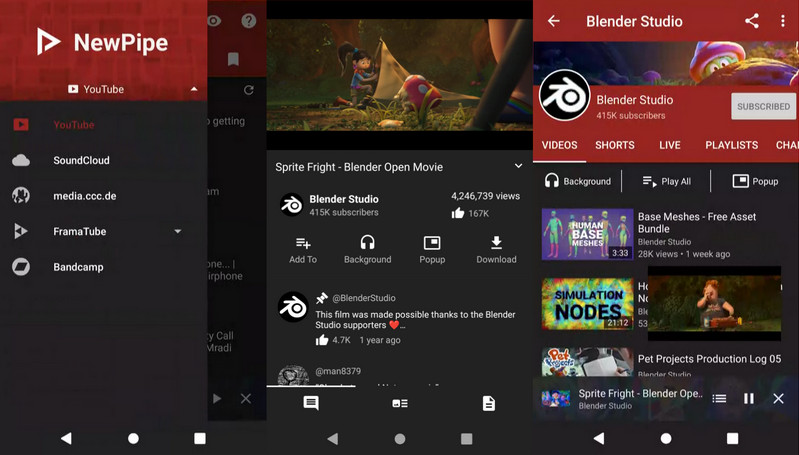Click the @man8379 comment author

coord(338,371)
